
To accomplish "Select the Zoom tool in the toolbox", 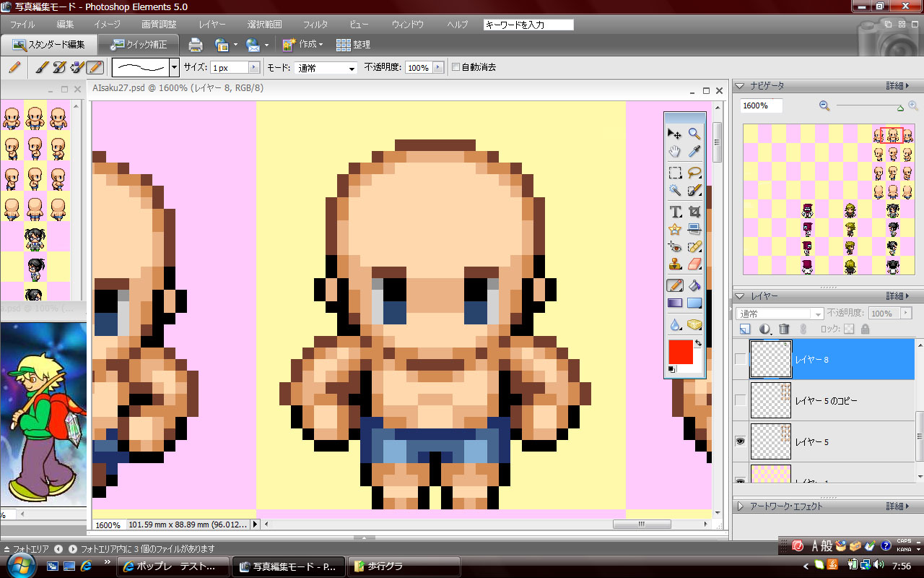I will 694,133.
